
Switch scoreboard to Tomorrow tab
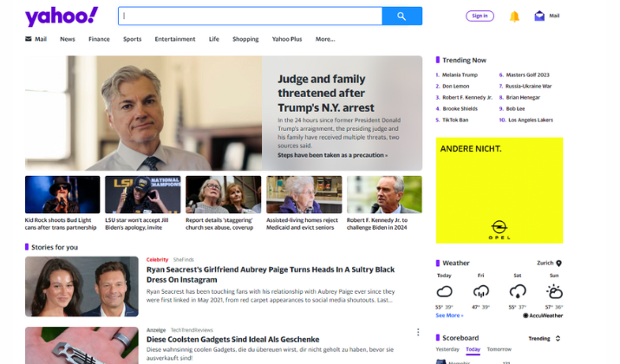(x=499, y=349)
